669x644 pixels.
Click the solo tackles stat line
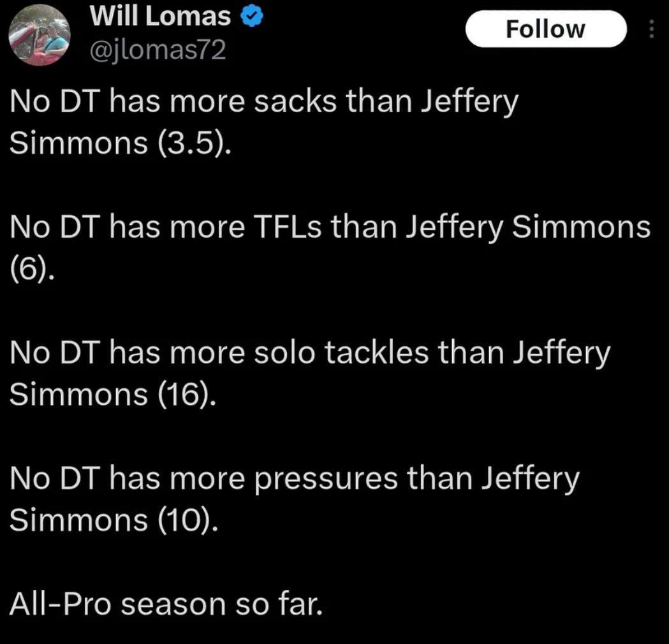(x=309, y=352)
